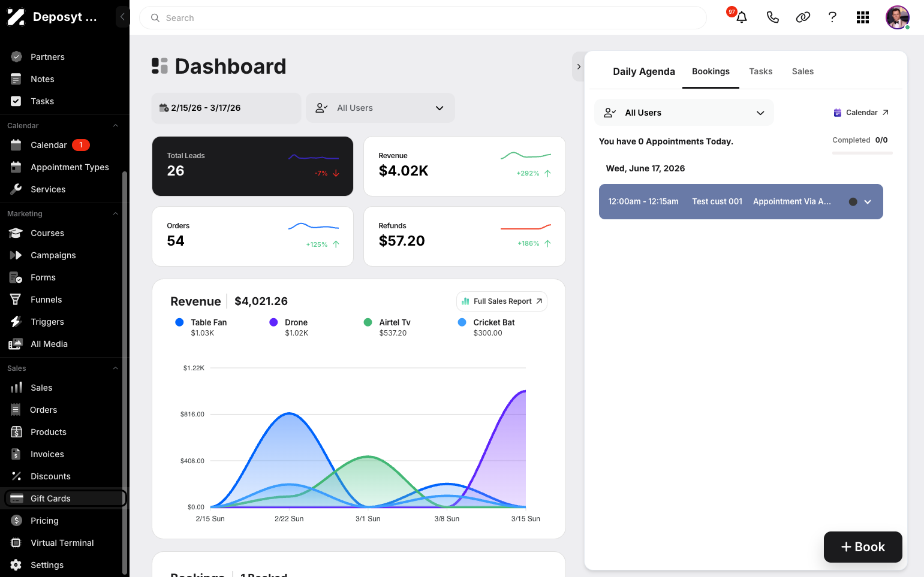Collapse the Calendar sidebar section
This screenshot has height=577, width=924.
[116, 126]
